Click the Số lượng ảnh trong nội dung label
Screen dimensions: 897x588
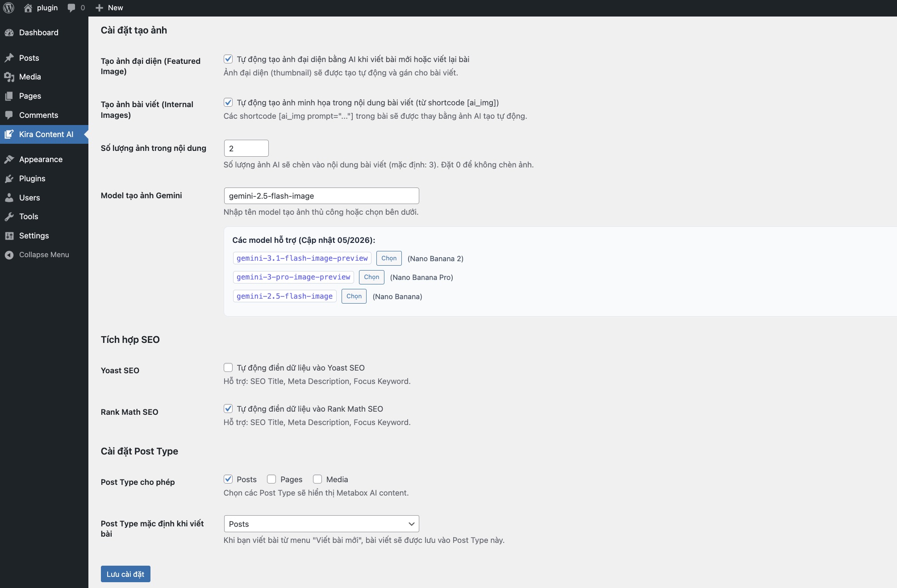154,148
